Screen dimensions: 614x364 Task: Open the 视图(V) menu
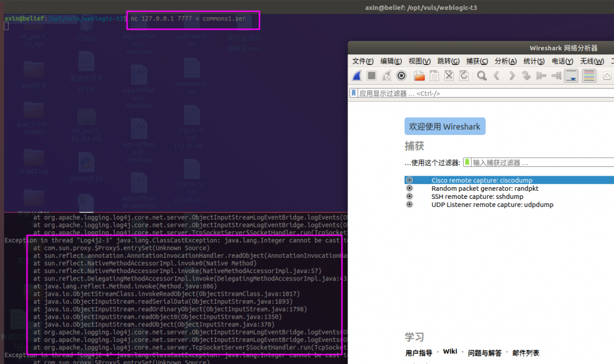tap(419, 61)
